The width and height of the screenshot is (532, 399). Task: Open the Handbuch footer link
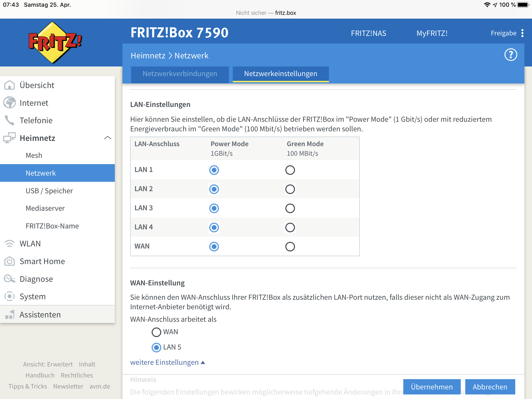coord(40,375)
